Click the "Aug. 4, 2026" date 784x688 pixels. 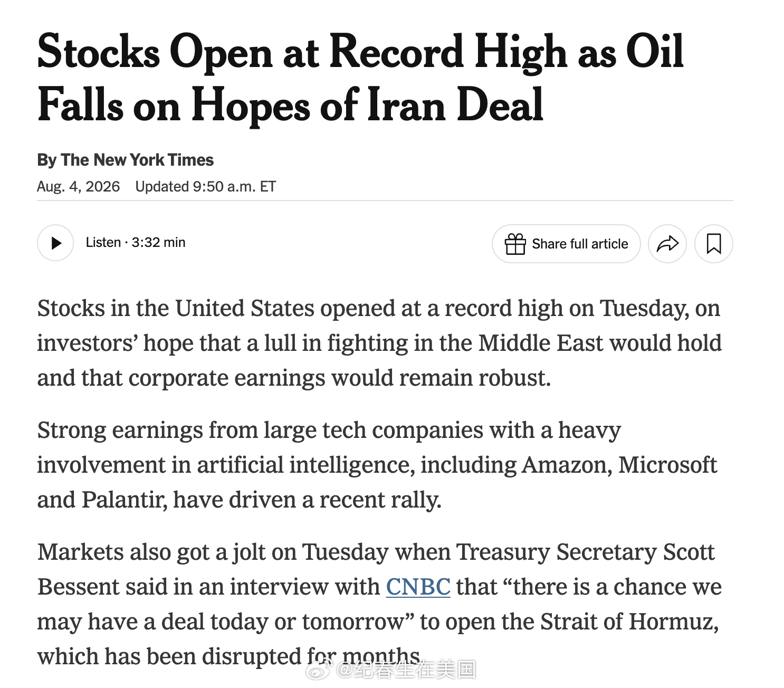point(78,186)
